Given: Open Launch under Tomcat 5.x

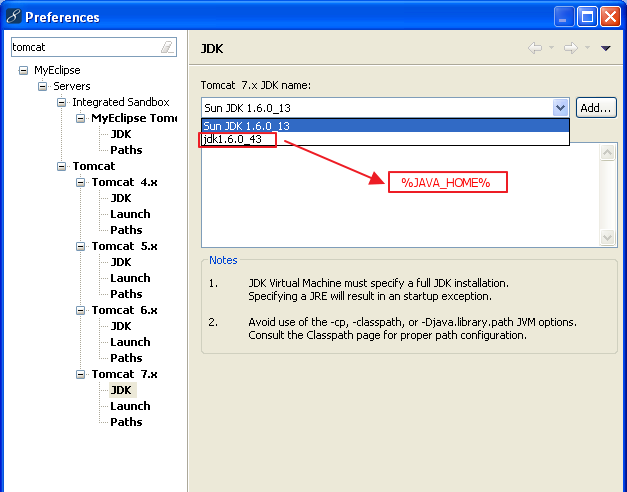Looking at the screenshot, I should 130,278.
